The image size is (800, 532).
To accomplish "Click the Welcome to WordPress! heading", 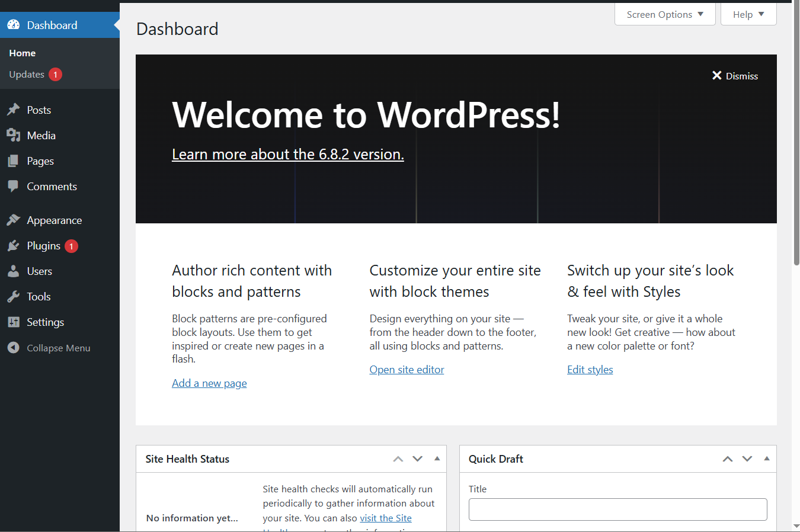I will (366, 114).
